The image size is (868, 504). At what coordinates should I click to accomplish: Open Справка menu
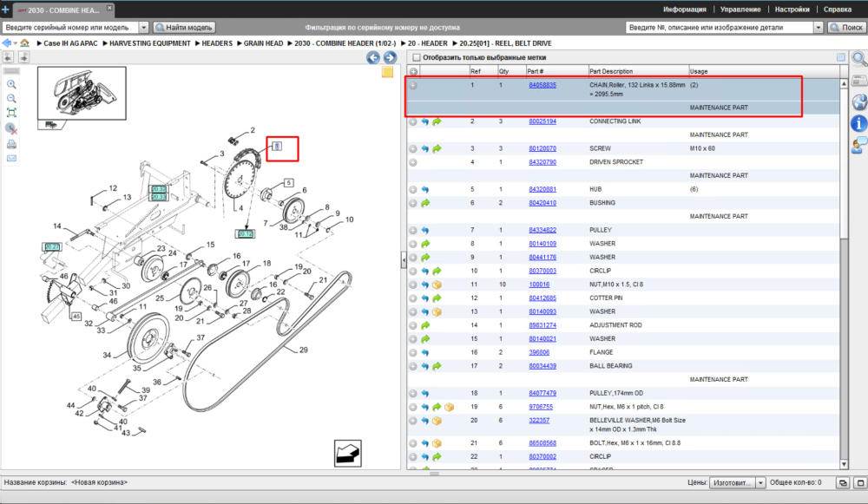[x=837, y=10]
